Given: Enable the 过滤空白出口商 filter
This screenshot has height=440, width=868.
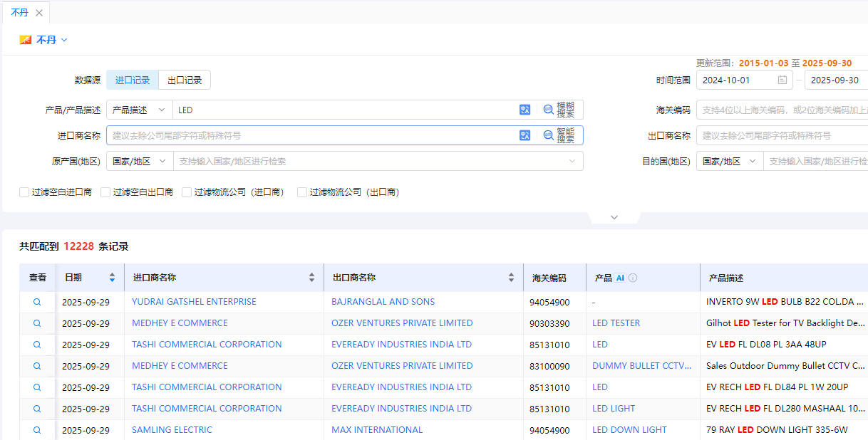Looking at the screenshot, I should tap(105, 192).
